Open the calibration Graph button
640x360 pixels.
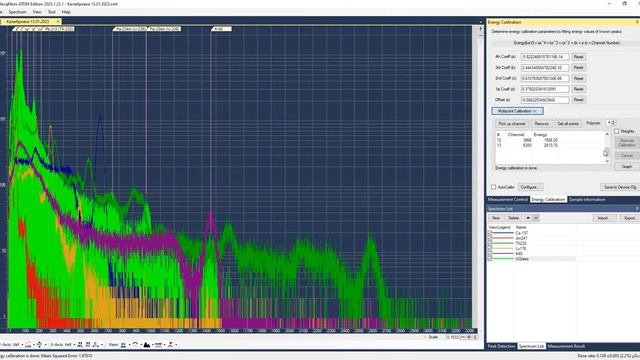coord(627,167)
